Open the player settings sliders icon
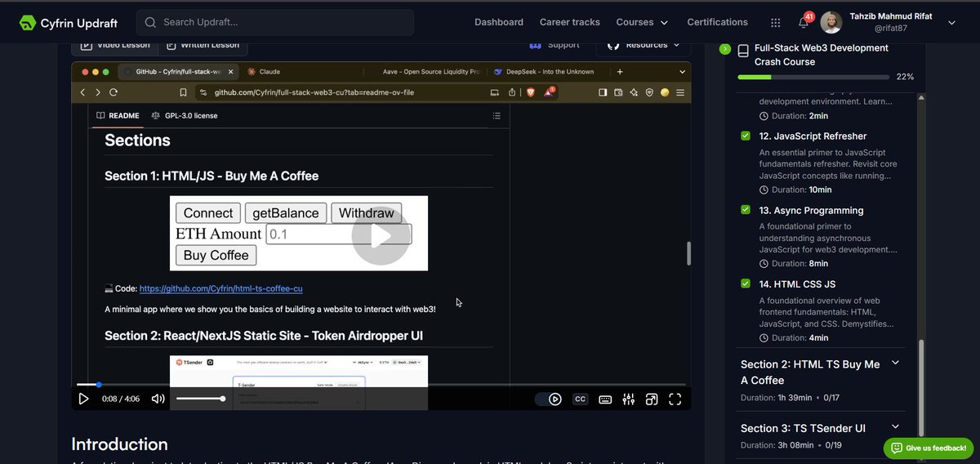980x464 pixels. (x=628, y=399)
